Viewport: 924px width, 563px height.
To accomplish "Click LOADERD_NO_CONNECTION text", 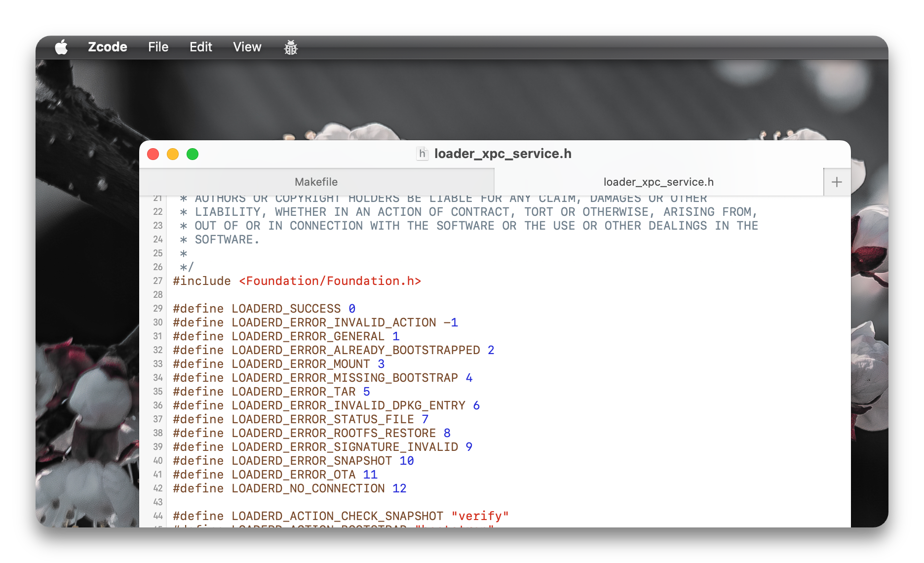I will (x=308, y=488).
